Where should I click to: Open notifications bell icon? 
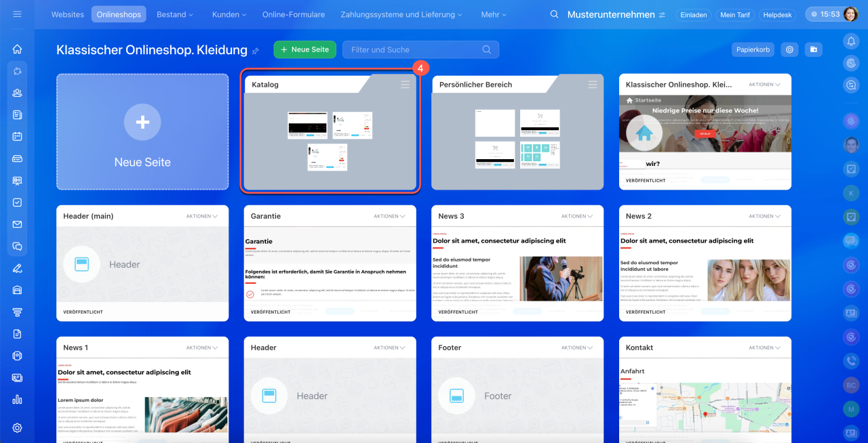tap(851, 41)
